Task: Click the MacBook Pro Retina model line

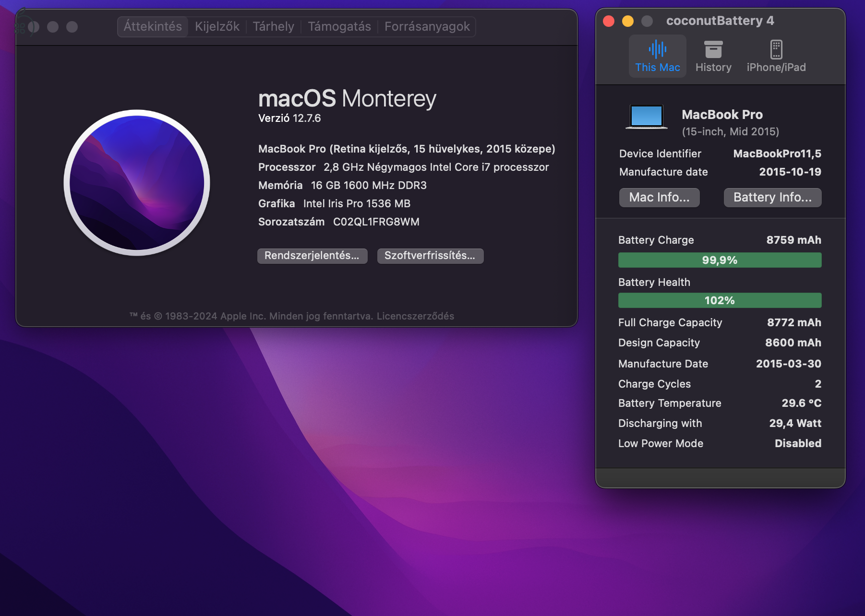Action: 407,149
